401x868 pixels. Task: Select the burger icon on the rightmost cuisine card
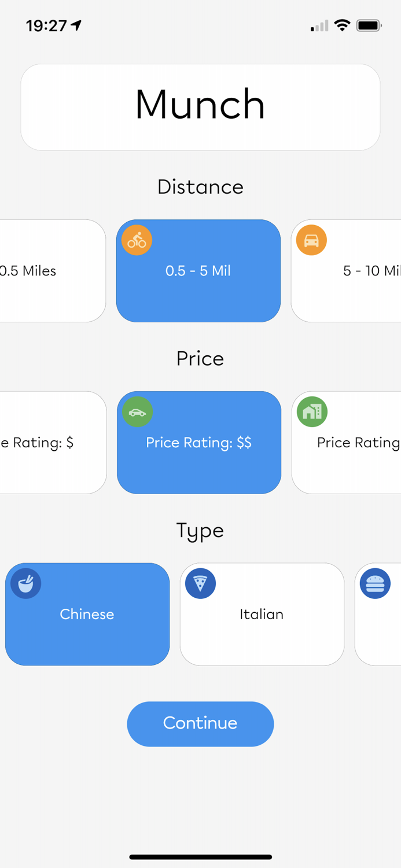376,583
